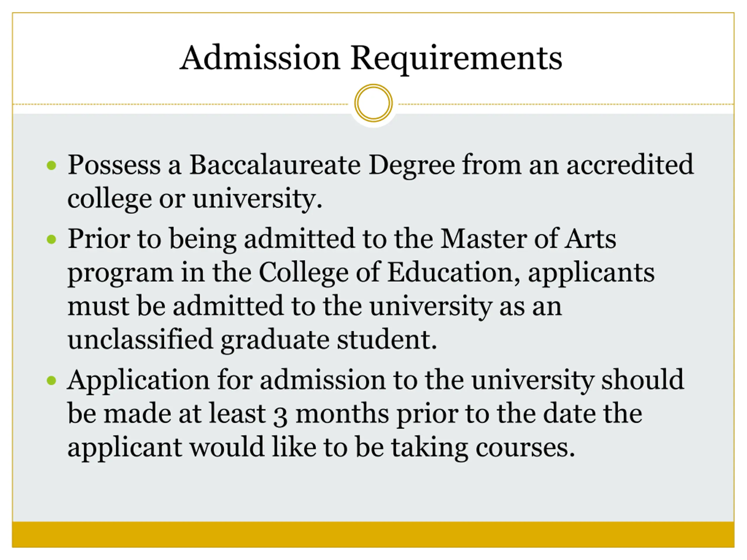The width and height of the screenshot is (747, 560).
Task: Click the words 'taking courses.'
Action: [x=483, y=448]
